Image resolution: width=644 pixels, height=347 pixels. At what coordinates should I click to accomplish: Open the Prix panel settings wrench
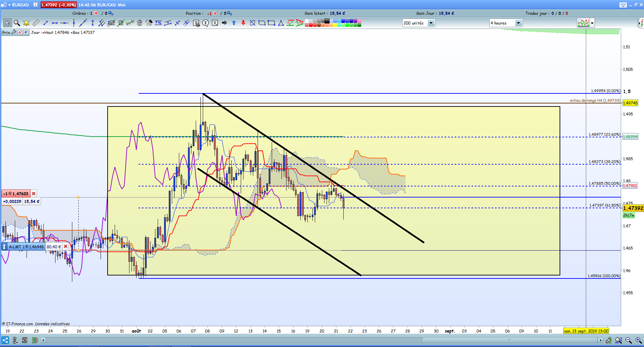pyautogui.click(x=14, y=32)
